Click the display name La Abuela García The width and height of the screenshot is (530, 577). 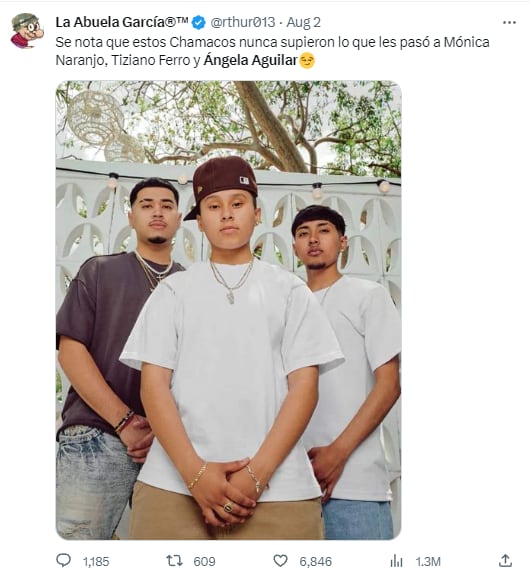pyautogui.click(x=121, y=22)
